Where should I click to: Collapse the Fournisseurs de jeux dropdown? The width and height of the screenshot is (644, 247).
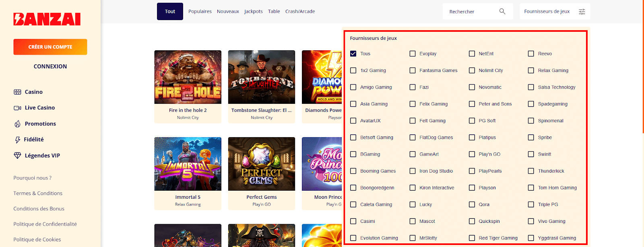coord(555,11)
